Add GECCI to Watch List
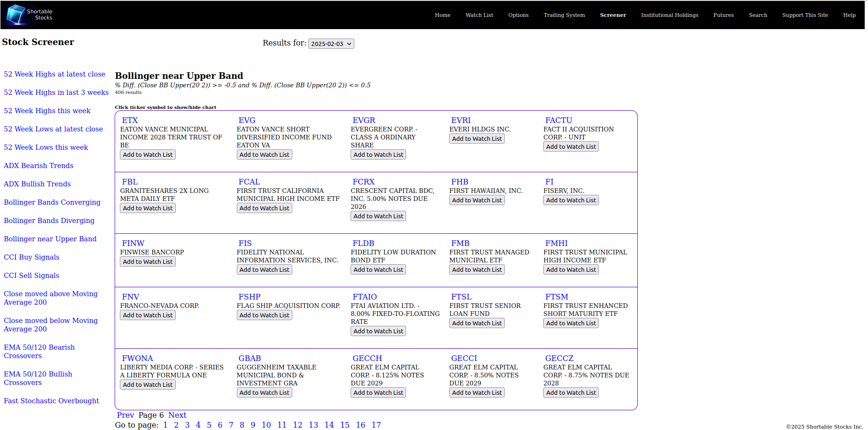The image size is (868, 430). pyautogui.click(x=477, y=392)
